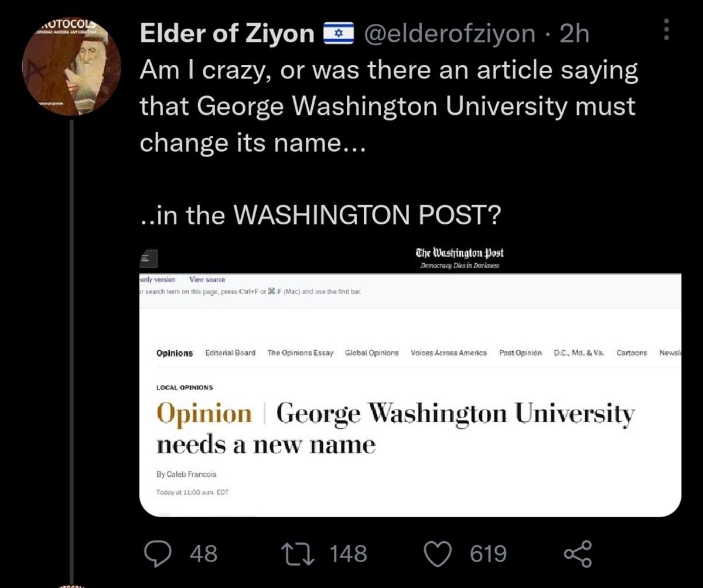The width and height of the screenshot is (703, 588).
Task: Click the LOCAL OPINIONS label
Action: 185,388
